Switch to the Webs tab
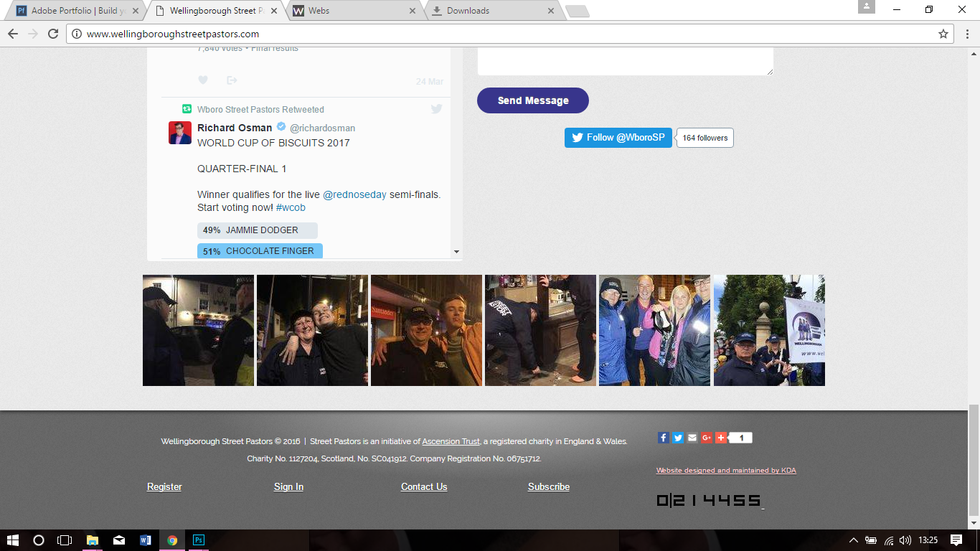This screenshot has width=980, height=551. pos(354,11)
